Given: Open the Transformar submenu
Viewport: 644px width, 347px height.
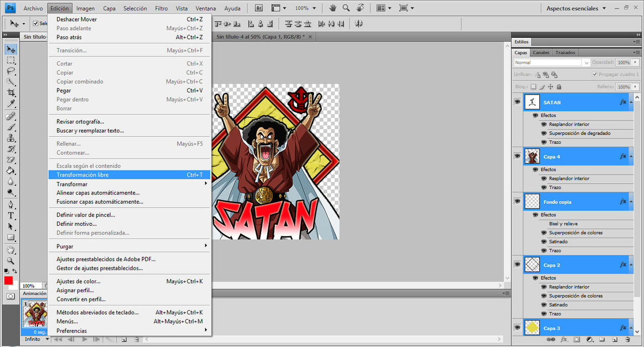Looking at the screenshot, I should tap(130, 184).
